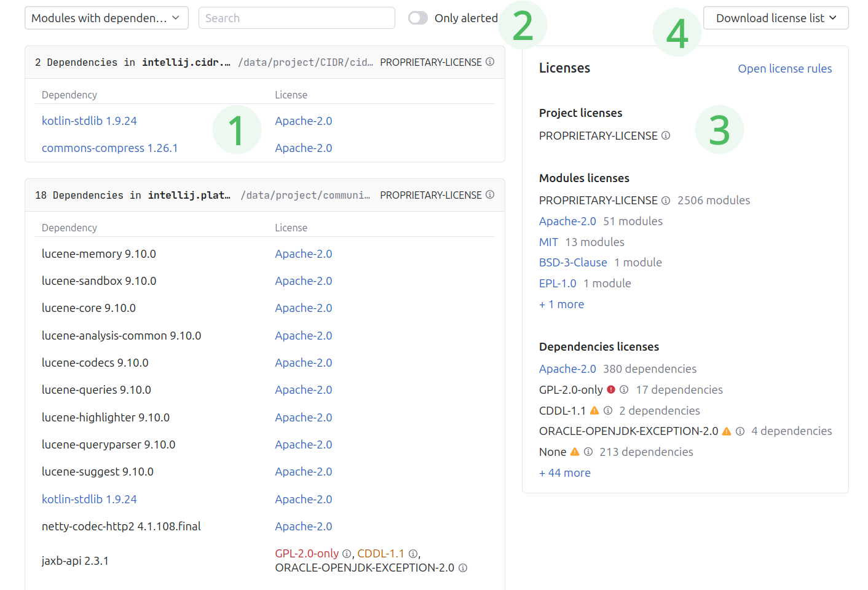Click info icon in intellij.cidr module header
This screenshot has width=868, height=590.
point(490,62)
